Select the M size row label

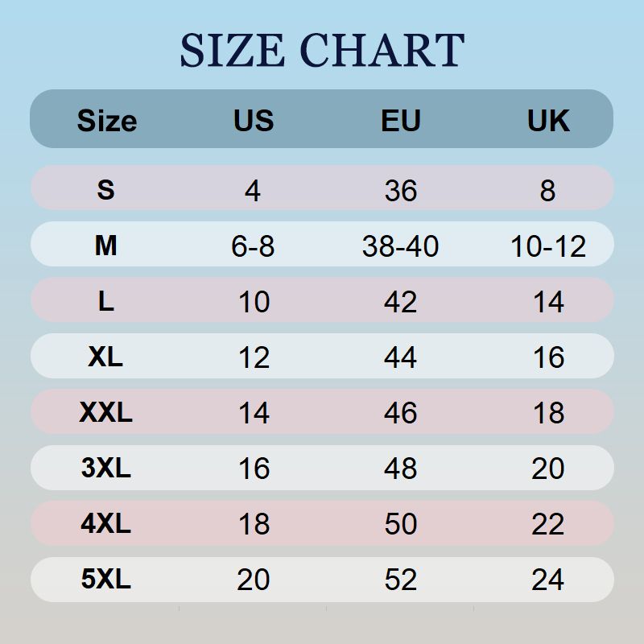[105, 246]
